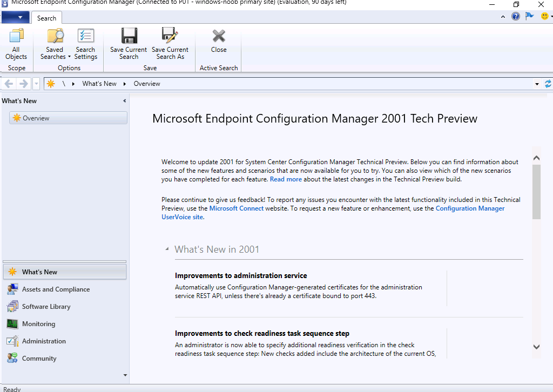
Task: Click scroll down arrow in content pane
Action: point(536,347)
